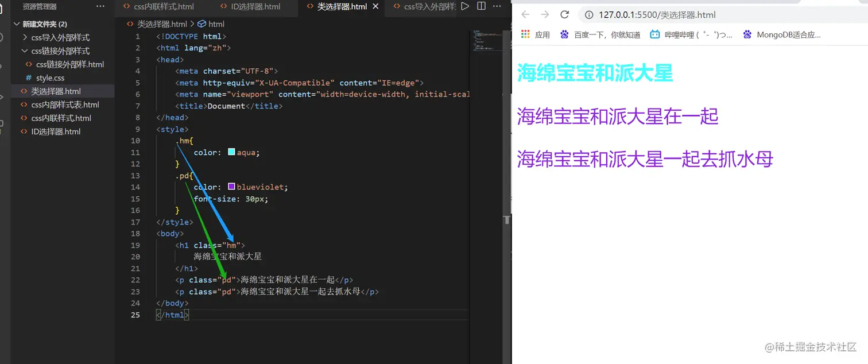868x364 pixels.
Task: Collapse the css链接外部样式 folder
Action: [60, 51]
